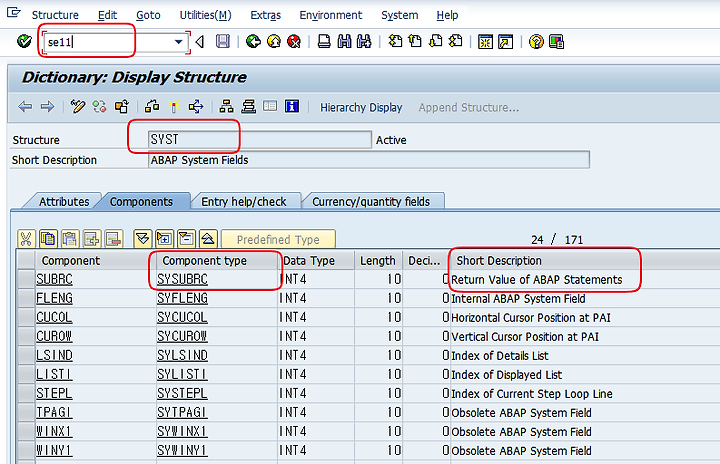Click the Find binoculars icon
This screenshot has width=720, height=464.
pos(344,42)
